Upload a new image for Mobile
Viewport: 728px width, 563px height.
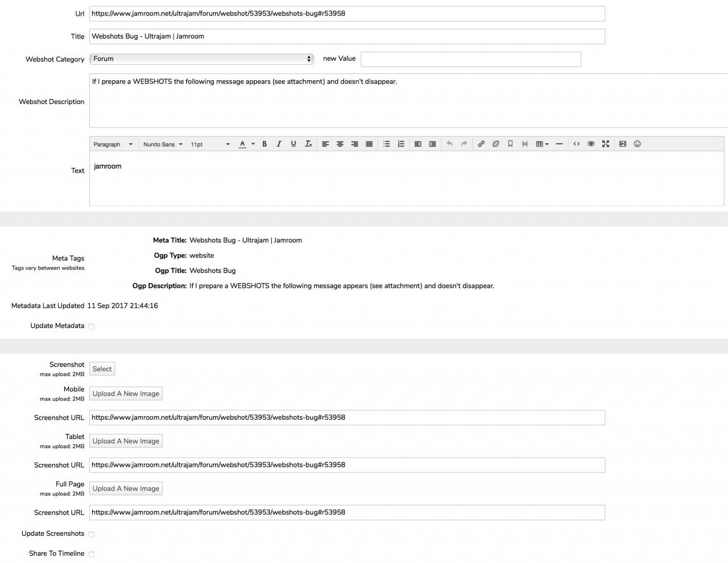(126, 394)
